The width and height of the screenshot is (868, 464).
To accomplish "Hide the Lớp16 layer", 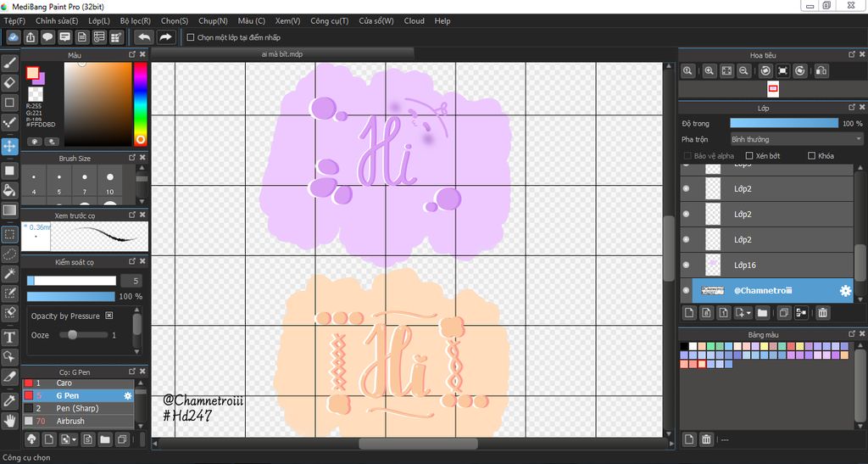I will 687,266.
